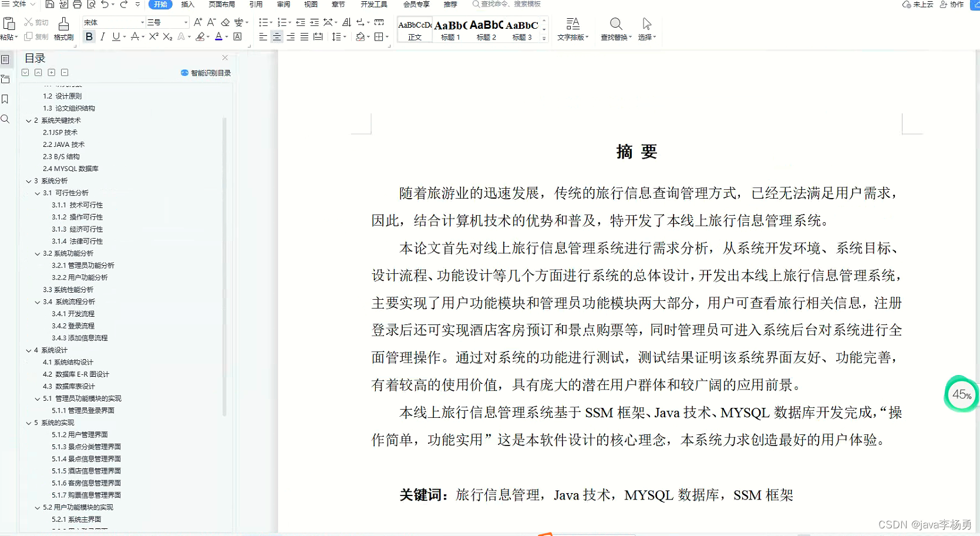Collapse the '4 系统设计' outline node
The image size is (980, 536).
coord(29,350)
